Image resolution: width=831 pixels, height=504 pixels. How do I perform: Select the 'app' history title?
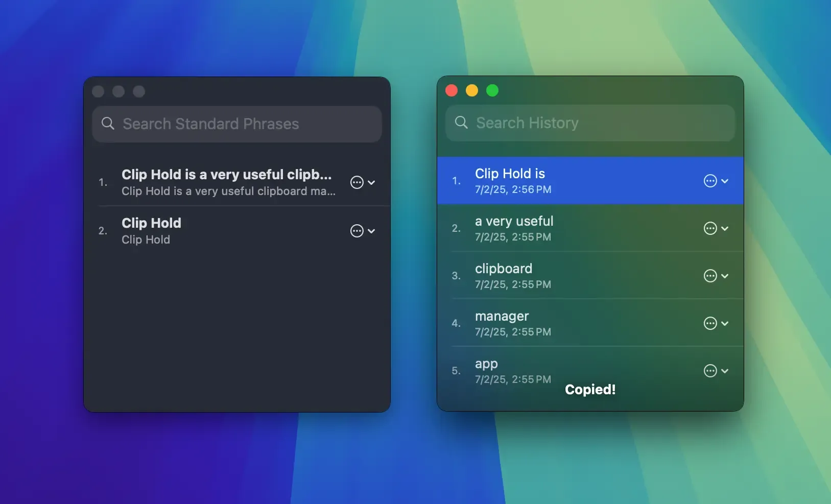(486, 364)
